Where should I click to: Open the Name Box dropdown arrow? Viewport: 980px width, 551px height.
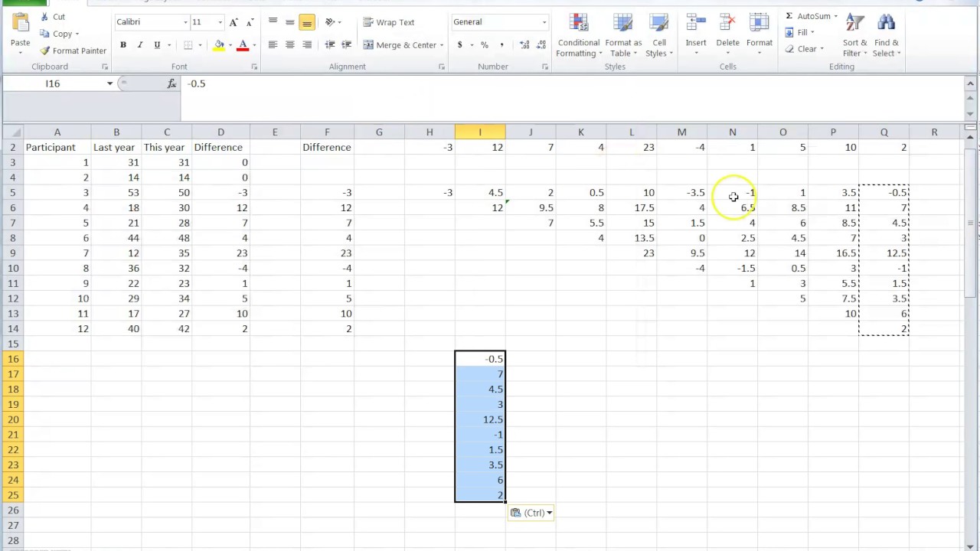(x=109, y=83)
